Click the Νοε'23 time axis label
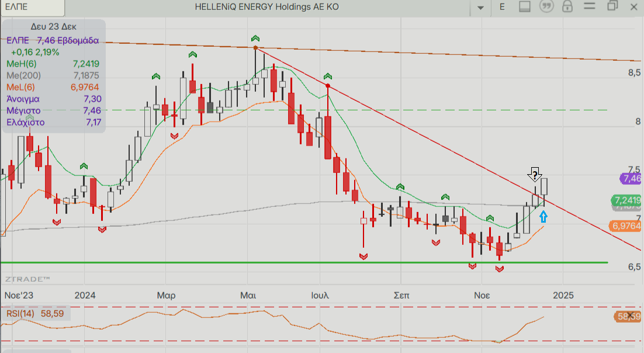 tap(19, 296)
